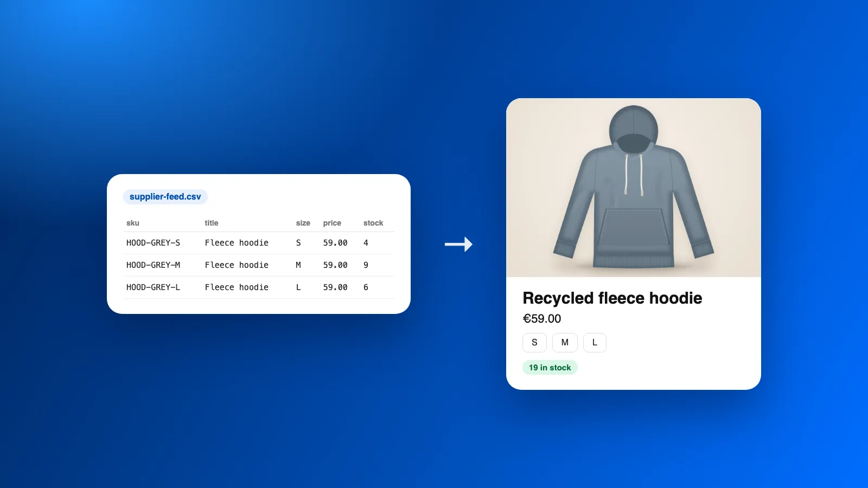Click the hoodie product image
This screenshot has height=488, width=868.
[634, 188]
